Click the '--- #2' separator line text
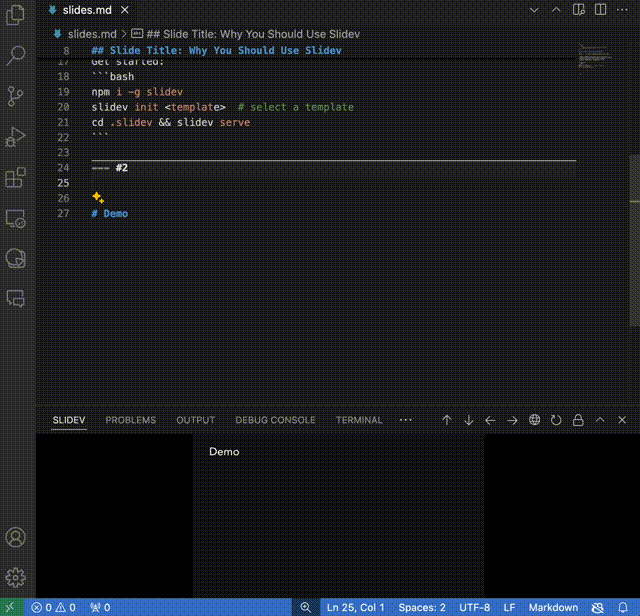Viewport: 640px width, 616px height. pyautogui.click(x=110, y=168)
